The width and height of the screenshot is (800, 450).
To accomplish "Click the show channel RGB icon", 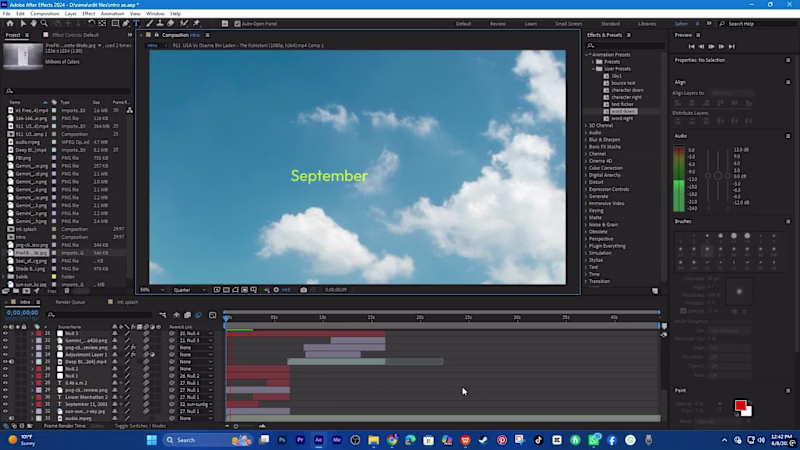I will pos(267,290).
